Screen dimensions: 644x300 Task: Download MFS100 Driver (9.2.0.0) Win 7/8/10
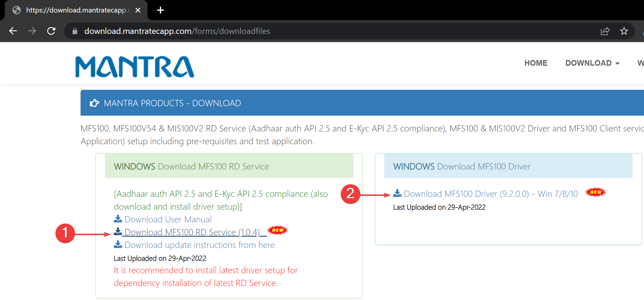[491, 194]
